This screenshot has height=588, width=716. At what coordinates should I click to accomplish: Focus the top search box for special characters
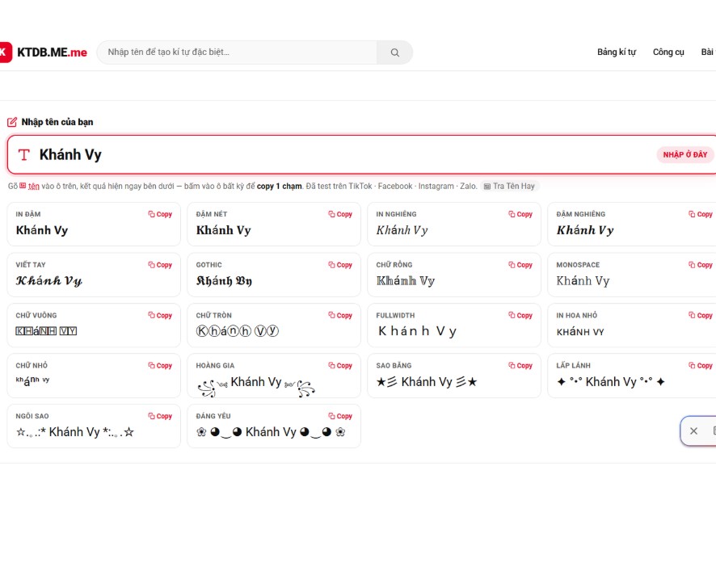point(238,52)
